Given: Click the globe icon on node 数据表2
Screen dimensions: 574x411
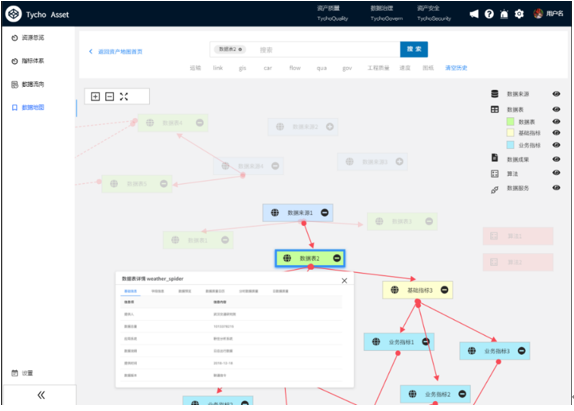Looking at the screenshot, I should click(287, 258).
